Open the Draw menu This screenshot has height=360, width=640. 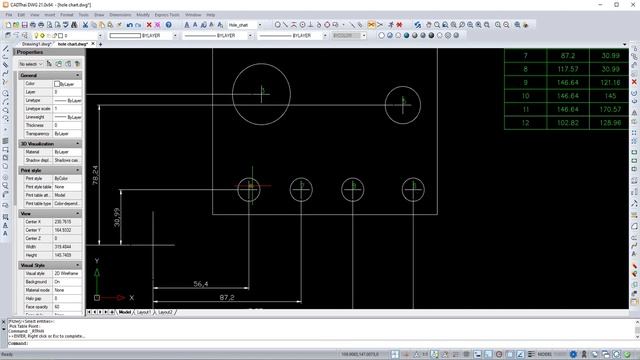tap(99, 15)
